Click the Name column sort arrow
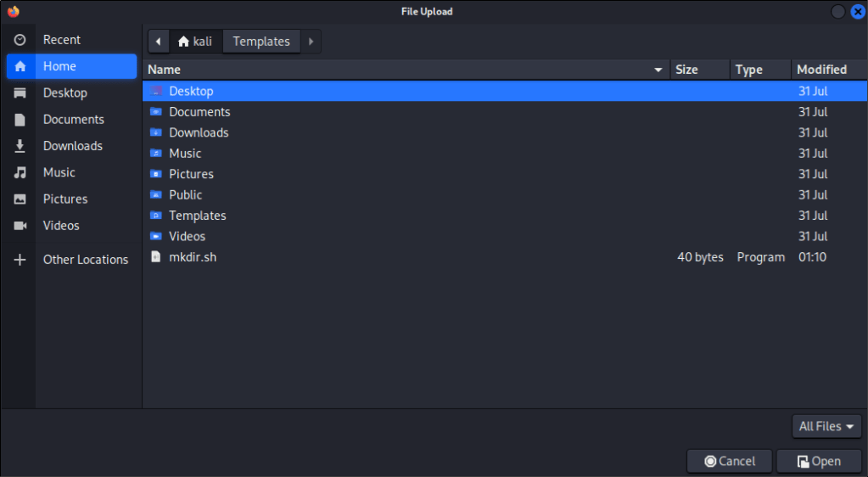868x477 pixels. point(658,70)
